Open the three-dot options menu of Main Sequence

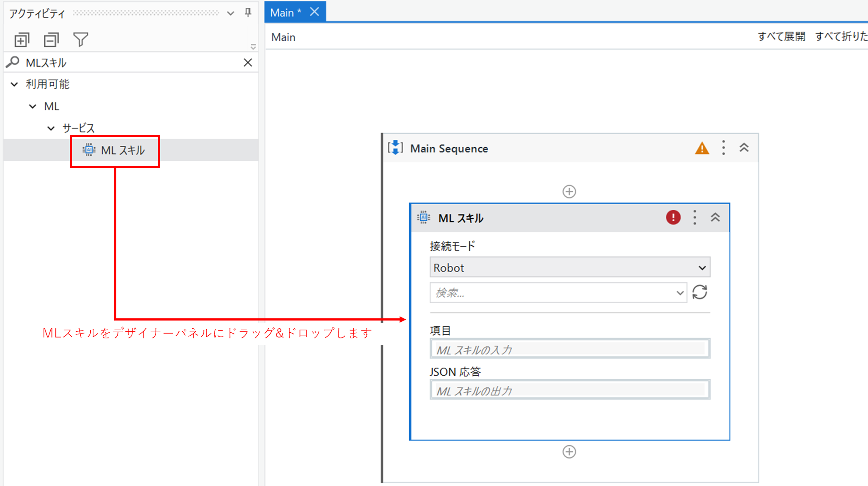point(723,148)
